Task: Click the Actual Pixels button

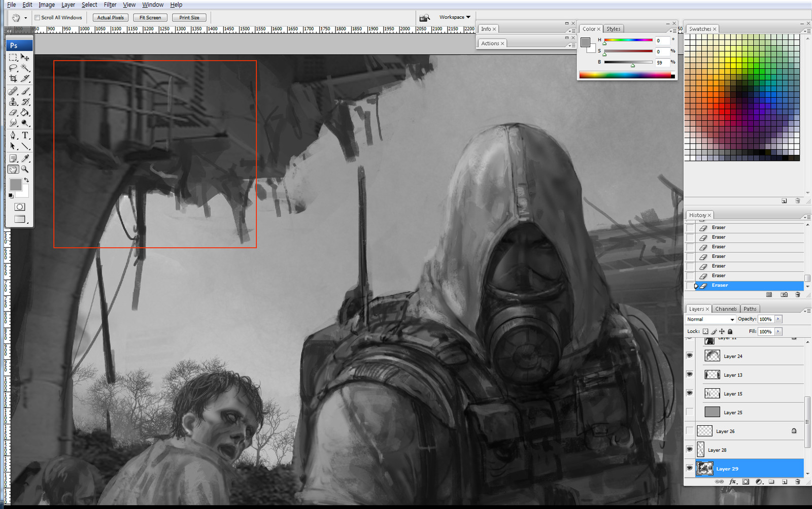Action: click(111, 18)
